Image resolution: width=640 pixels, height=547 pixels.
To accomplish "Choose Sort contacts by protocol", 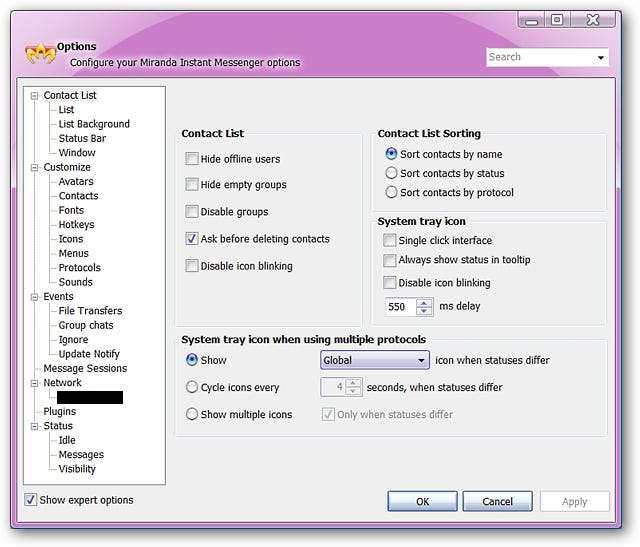I will point(391,192).
